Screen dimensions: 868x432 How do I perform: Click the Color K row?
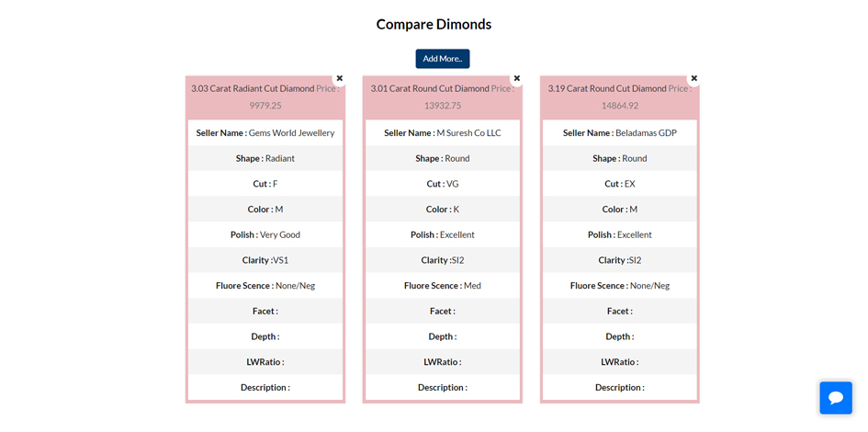click(443, 210)
